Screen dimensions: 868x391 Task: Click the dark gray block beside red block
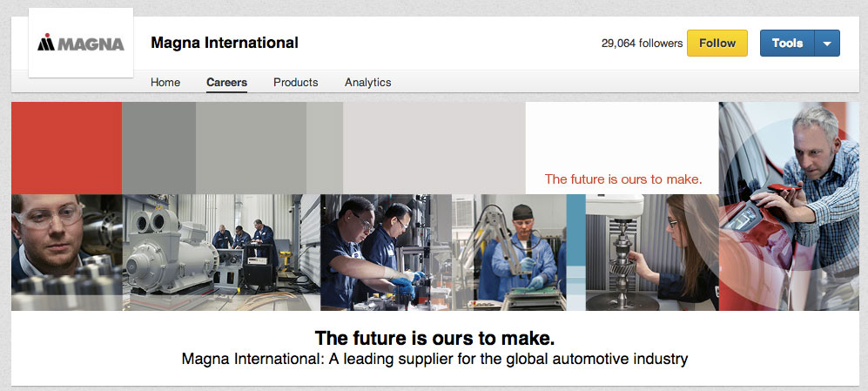click(x=158, y=148)
